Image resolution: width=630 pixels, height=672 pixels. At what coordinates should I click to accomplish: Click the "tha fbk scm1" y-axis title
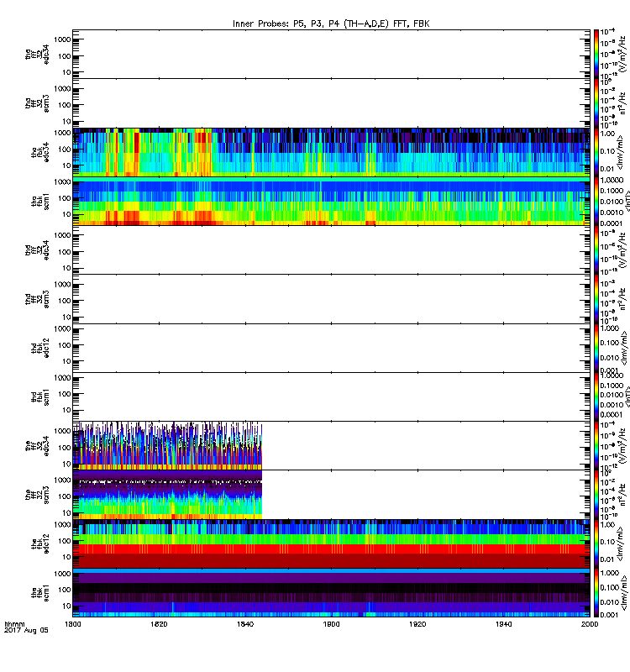(39, 201)
